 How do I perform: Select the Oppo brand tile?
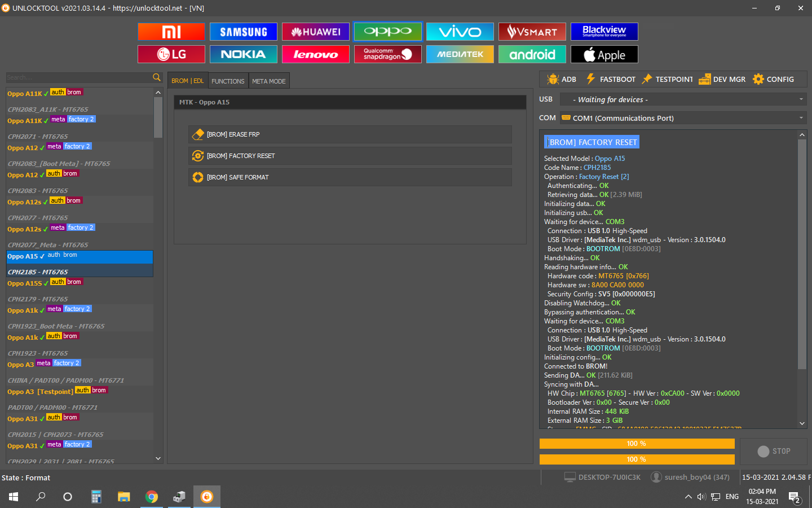(388, 32)
